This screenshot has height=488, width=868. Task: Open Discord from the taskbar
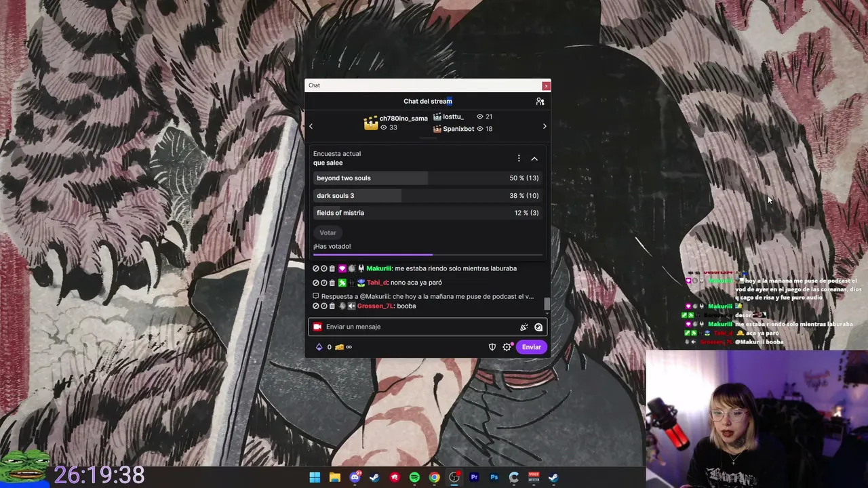tap(355, 477)
